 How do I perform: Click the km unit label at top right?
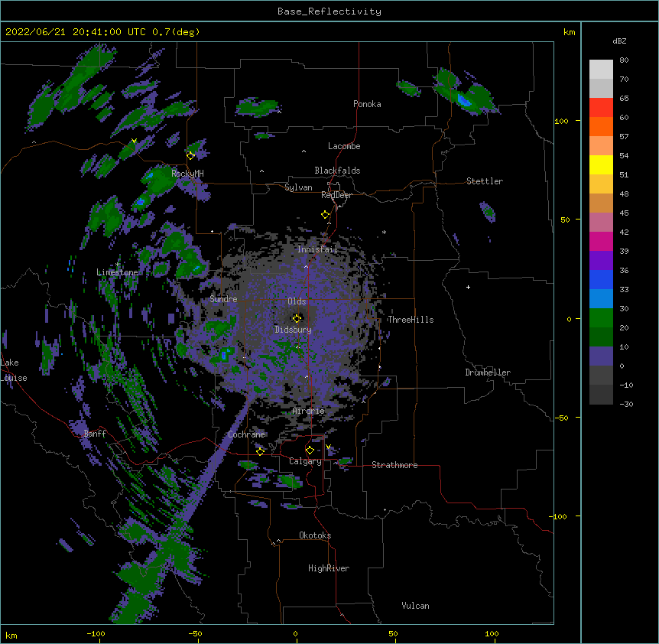click(569, 32)
